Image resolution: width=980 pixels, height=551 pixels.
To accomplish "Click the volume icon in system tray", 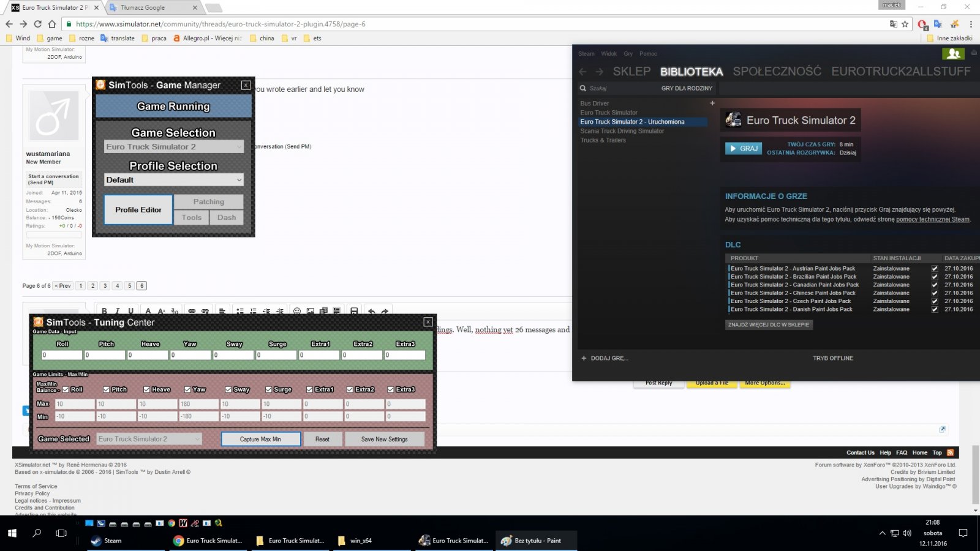I will 907,533.
